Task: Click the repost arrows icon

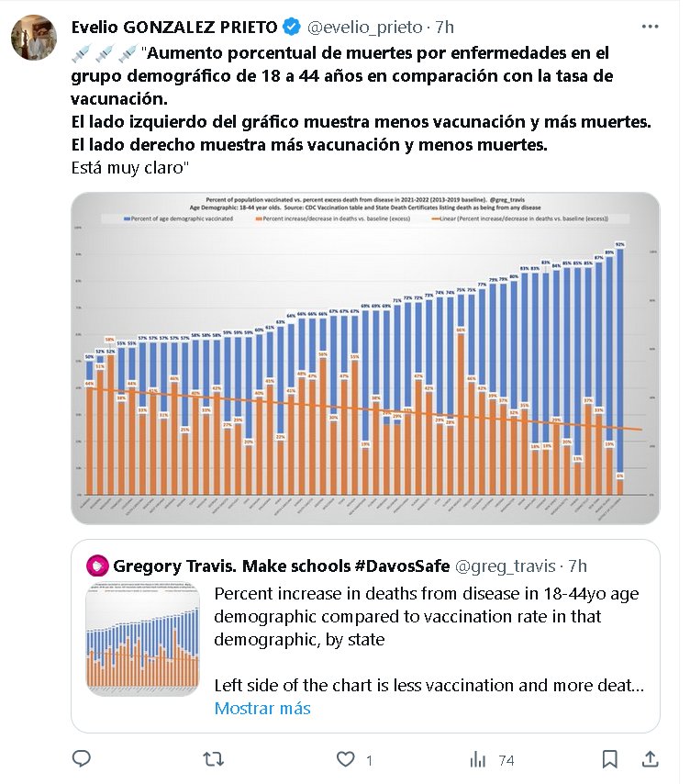Action: pyautogui.click(x=213, y=759)
